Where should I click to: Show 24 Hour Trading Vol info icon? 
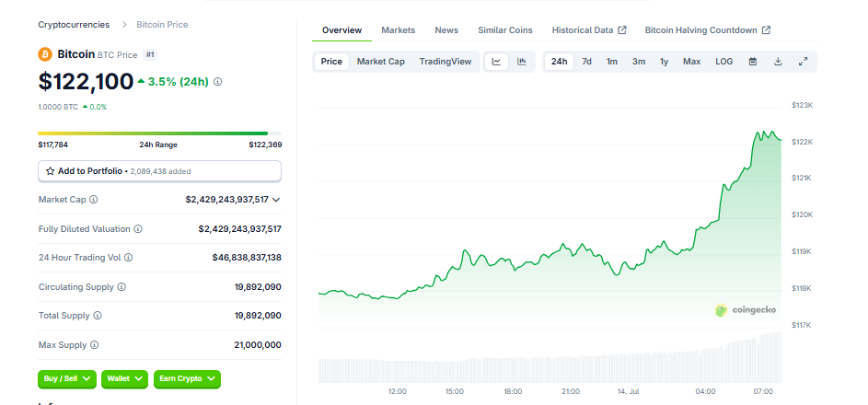point(129,258)
